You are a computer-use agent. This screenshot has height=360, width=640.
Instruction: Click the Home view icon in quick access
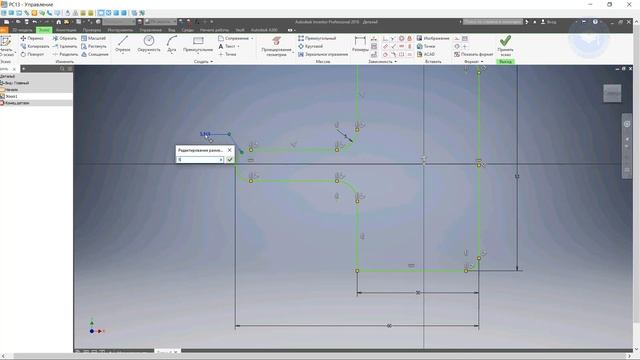point(58,22)
